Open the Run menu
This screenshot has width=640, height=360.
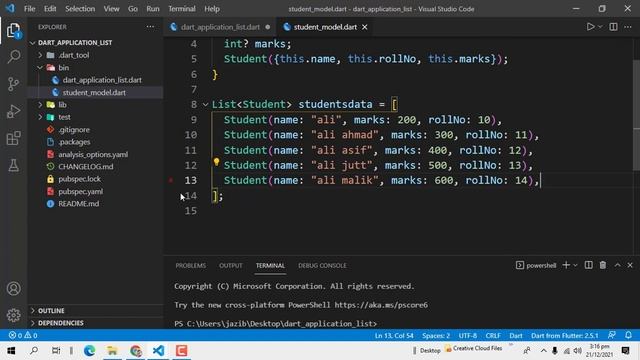coord(153,9)
